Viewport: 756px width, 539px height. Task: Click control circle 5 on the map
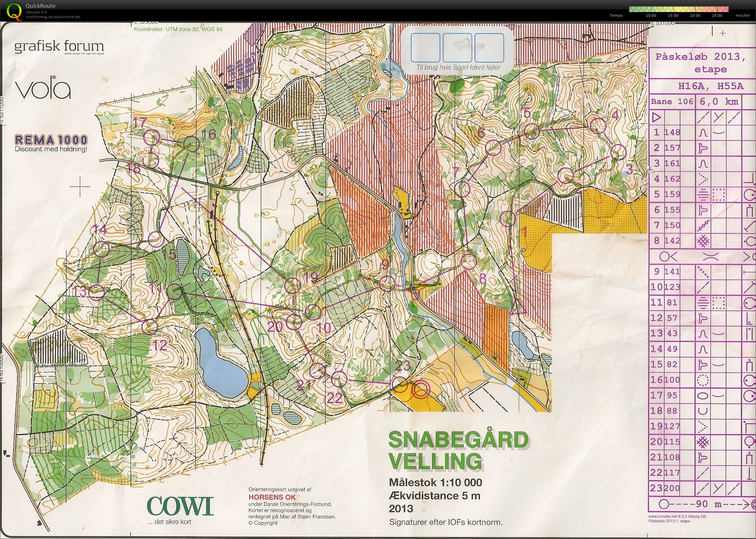point(532,131)
